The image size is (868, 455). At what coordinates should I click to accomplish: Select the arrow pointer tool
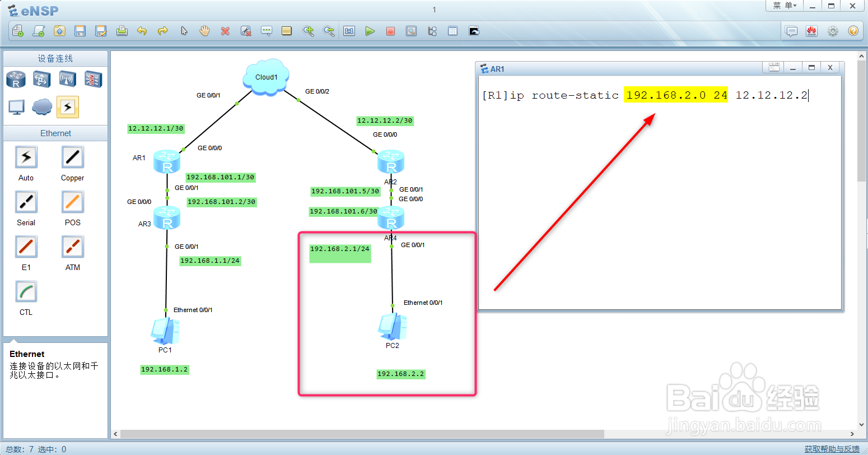tap(184, 31)
